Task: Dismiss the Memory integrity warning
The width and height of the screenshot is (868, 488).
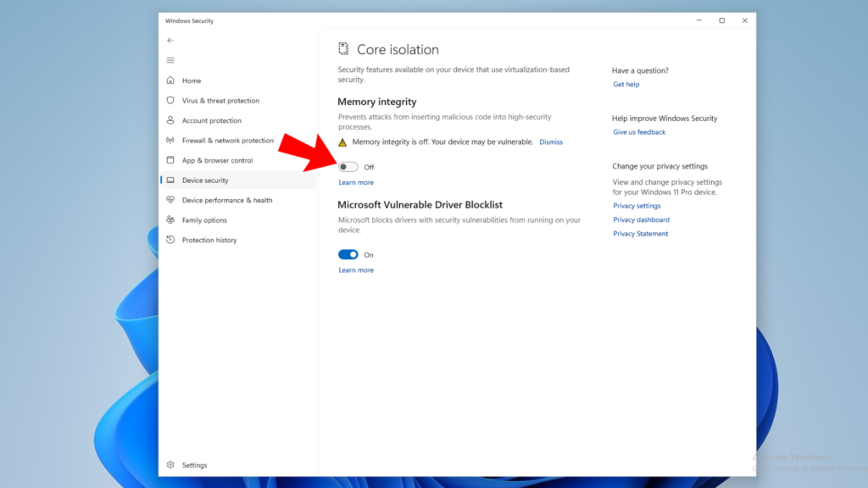Action: (551, 142)
